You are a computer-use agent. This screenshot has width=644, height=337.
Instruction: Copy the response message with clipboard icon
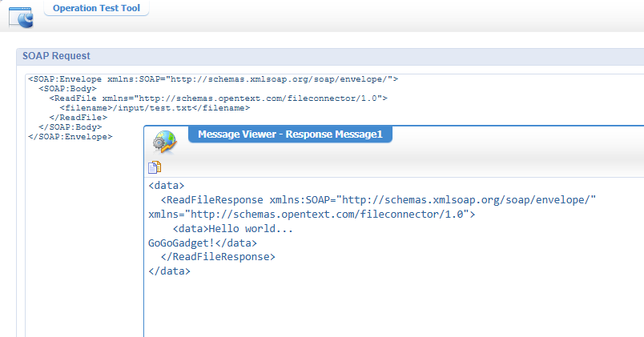click(x=155, y=167)
